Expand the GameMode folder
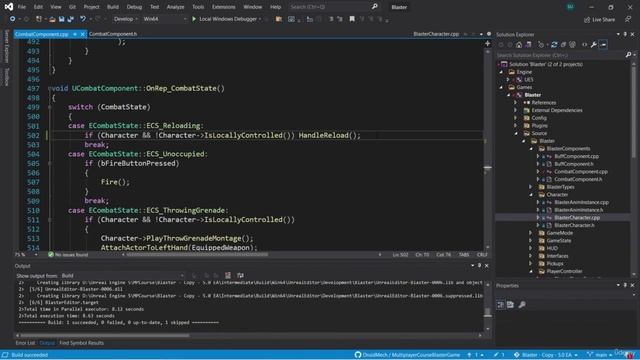 pyautogui.click(x=531, y=233)
